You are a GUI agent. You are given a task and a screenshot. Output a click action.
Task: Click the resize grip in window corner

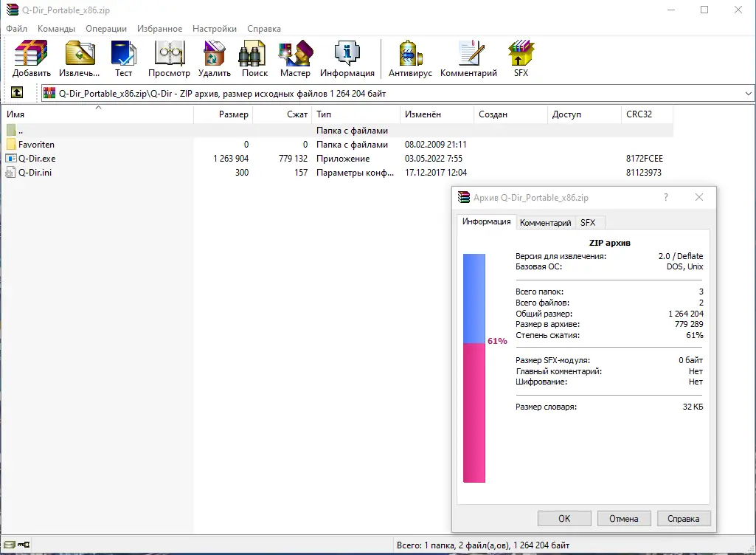click(x=750, y=548)
